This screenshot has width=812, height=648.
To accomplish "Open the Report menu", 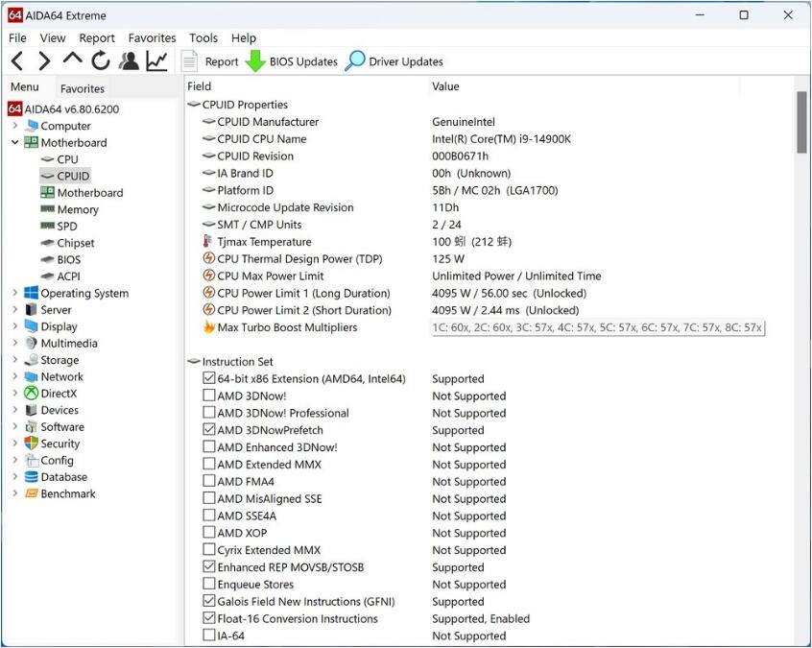I will [97, 37].
